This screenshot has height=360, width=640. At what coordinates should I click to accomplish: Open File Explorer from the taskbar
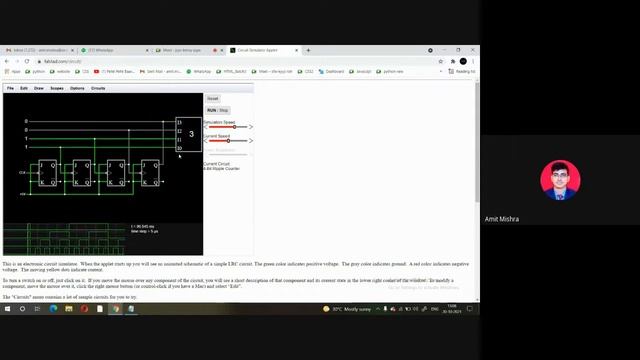[x=69, y=309]
